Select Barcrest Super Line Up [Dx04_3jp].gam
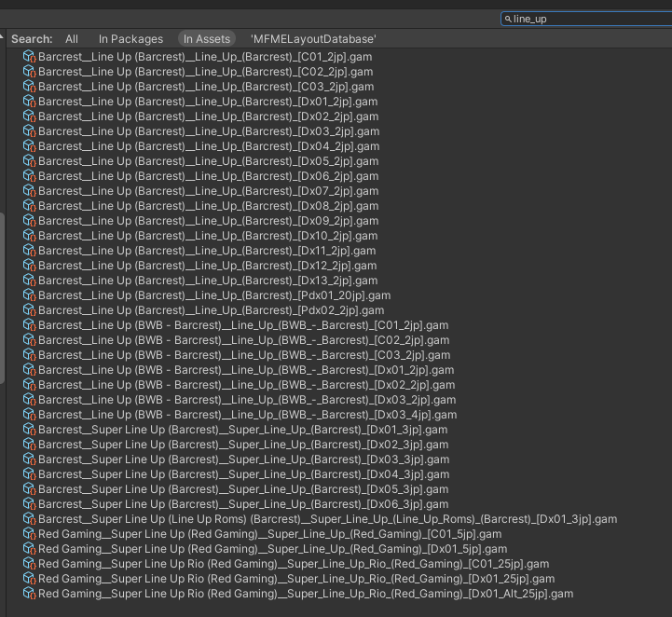The height and width of the screenshot is (617, 672). click(x=244, y=474)
